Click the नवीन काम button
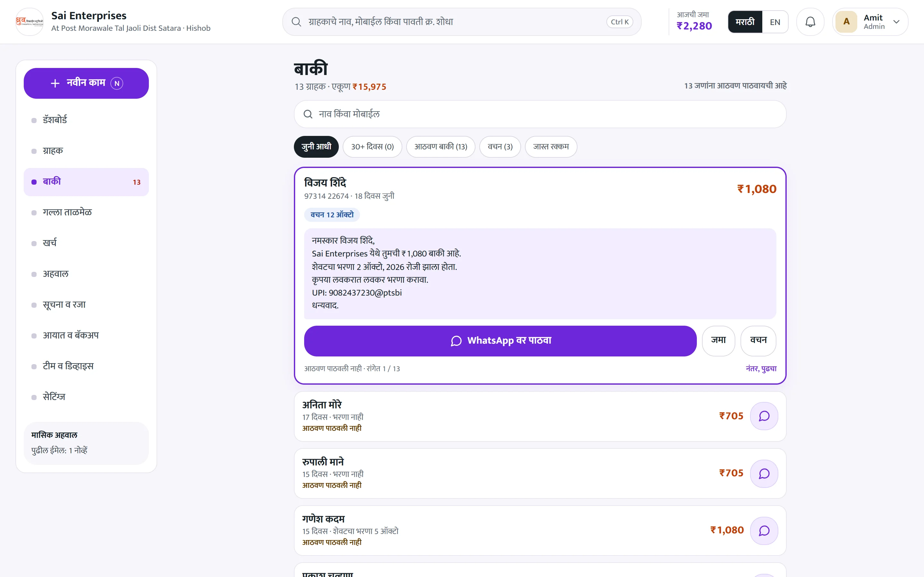This screenshot has width=924, height=577. click(86, 83)
